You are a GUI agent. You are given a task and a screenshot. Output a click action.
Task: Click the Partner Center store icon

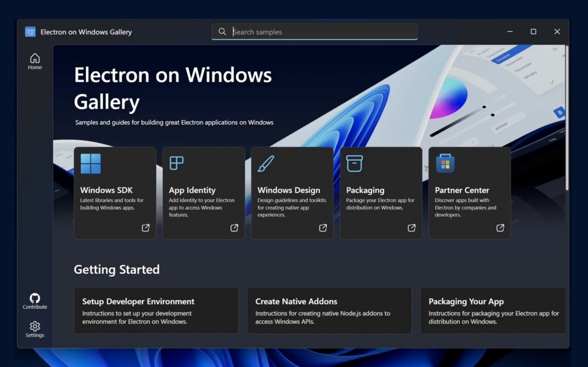(445, 164)
